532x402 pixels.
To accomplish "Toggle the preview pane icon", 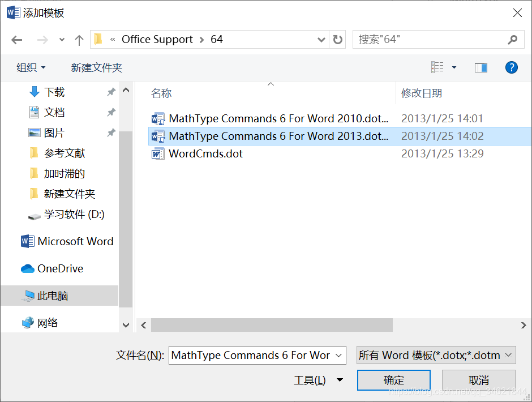I will coord(481,67).
